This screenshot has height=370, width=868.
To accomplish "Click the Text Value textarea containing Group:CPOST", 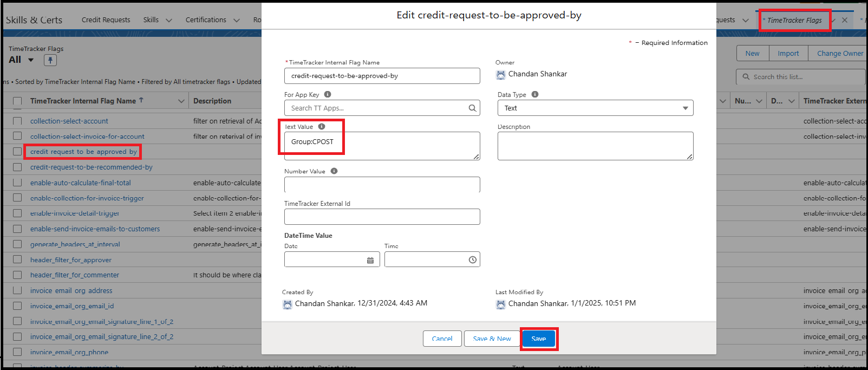I will pyautogui.click(x=382, y=146).
